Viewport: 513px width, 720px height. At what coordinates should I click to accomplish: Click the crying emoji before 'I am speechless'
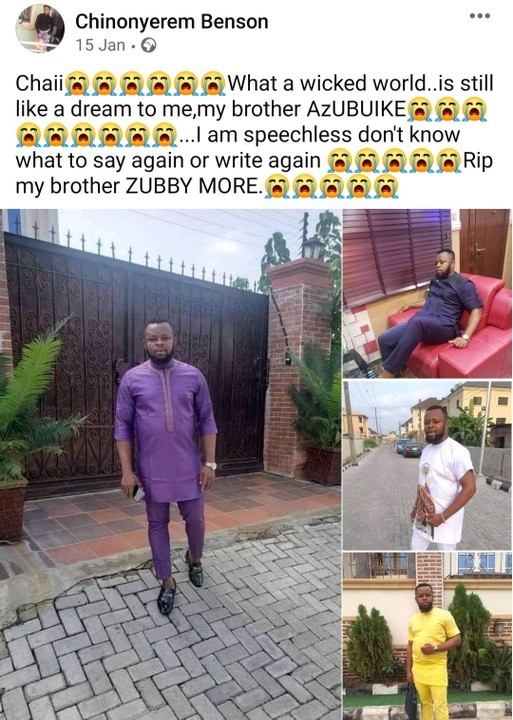[164, 135]
